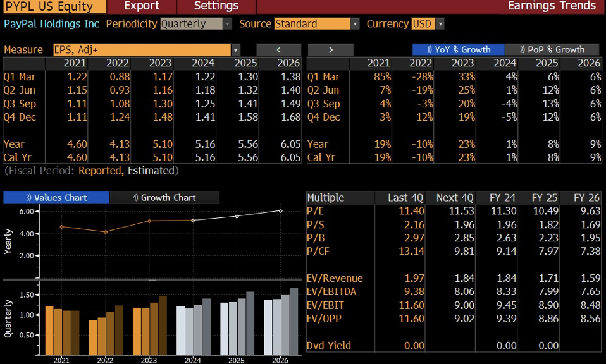
Task: Select the Q1 Mar 2022 EPS value 0.88
Action: (120, 77)
